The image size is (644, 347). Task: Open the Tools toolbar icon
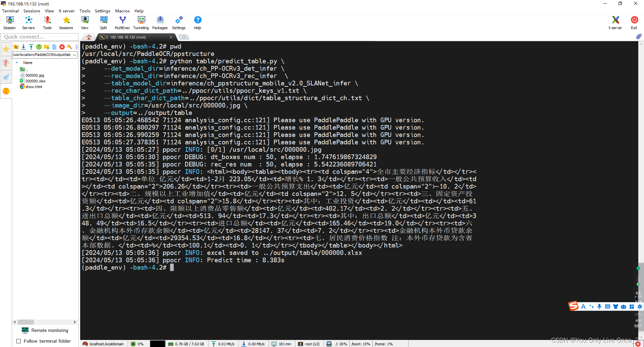[47, 23]
